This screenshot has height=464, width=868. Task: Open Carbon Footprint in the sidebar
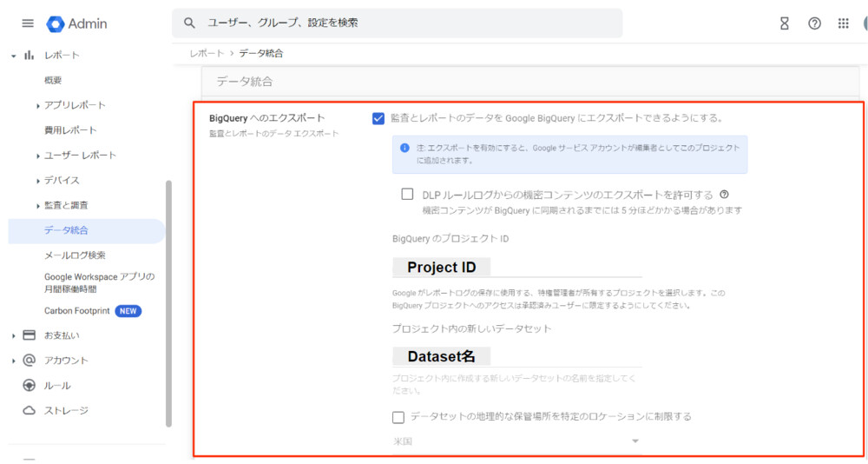(77, 311)
